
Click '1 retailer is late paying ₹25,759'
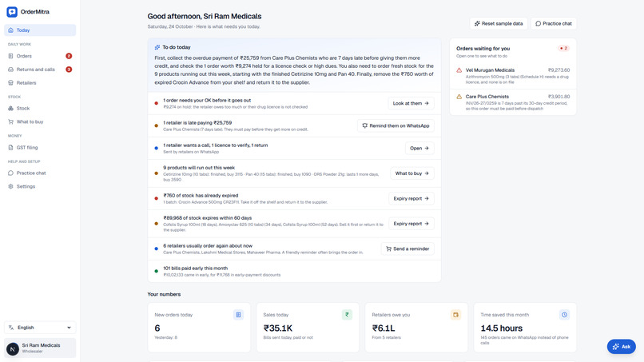(x=197, y=123)
